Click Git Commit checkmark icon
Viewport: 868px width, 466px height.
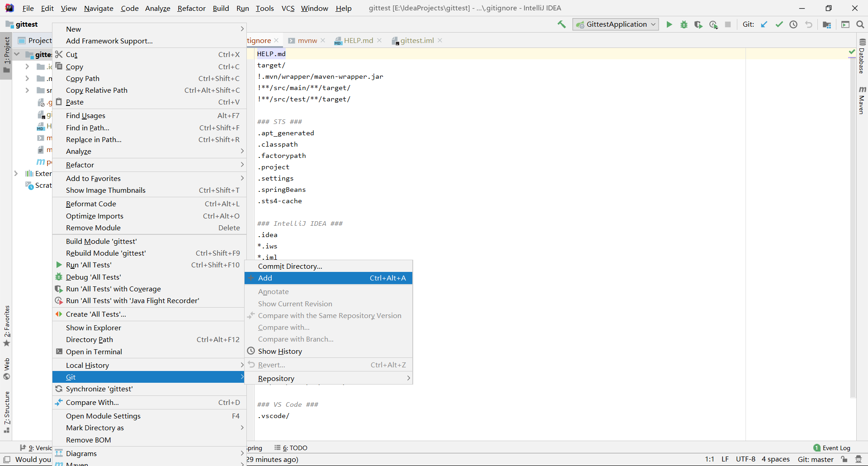coord(779,24)
